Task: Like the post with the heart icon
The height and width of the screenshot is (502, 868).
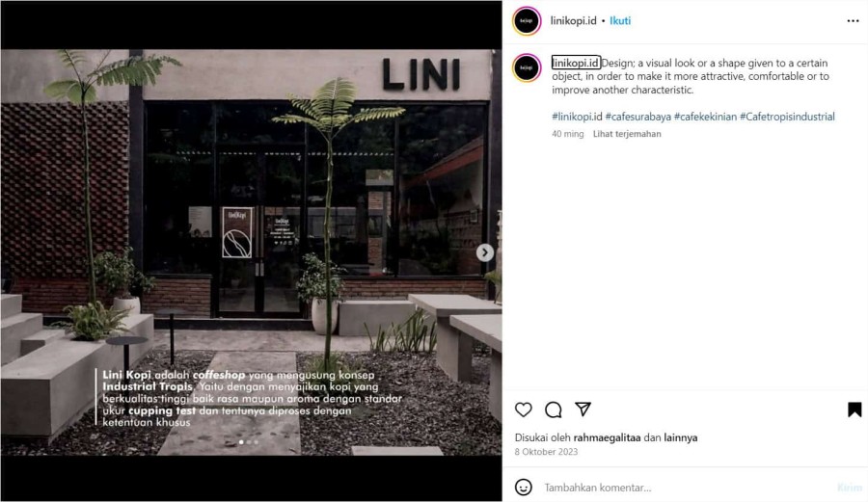Action: (x=523, y=410)
